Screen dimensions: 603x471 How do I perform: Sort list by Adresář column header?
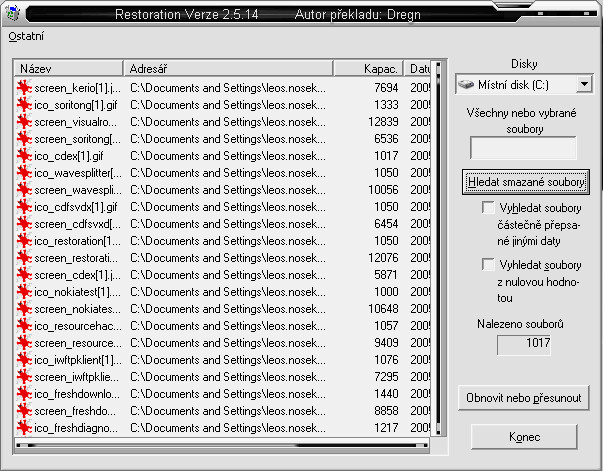[x=228, y=68]
